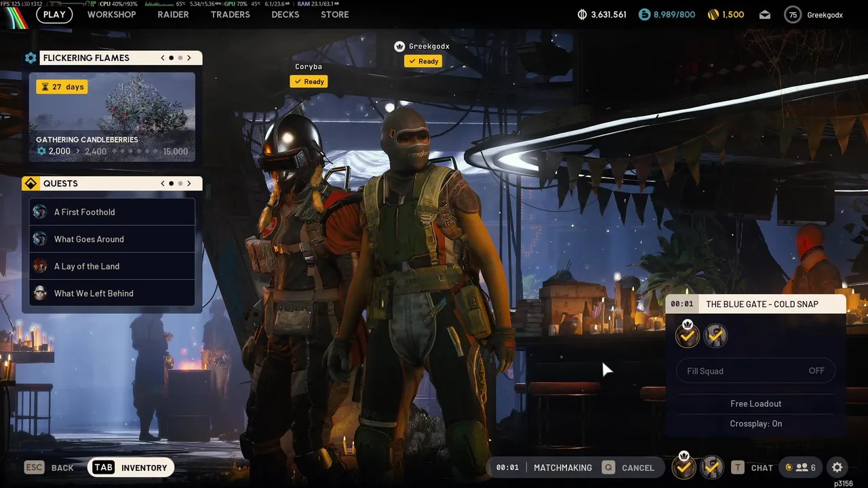
Task: Toggle the Crossplay: On setting
Action: [x=756, y=424]
